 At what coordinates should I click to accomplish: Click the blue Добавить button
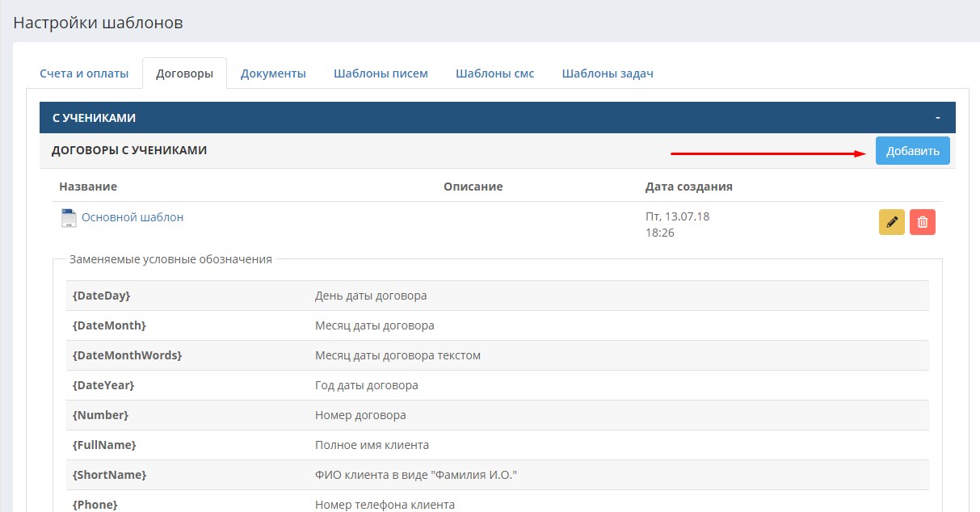coord(913,151)
